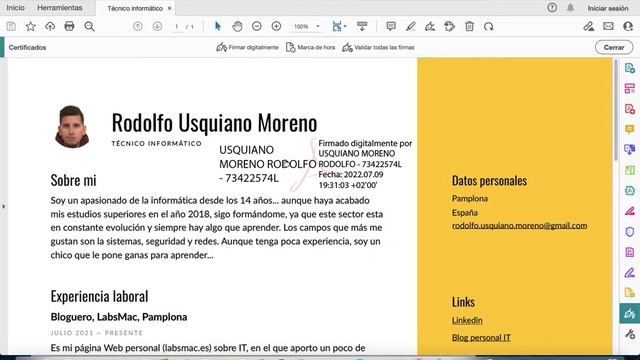Expand the left navigation pane arrow
The image size is (640, 360).
[4, 207]
